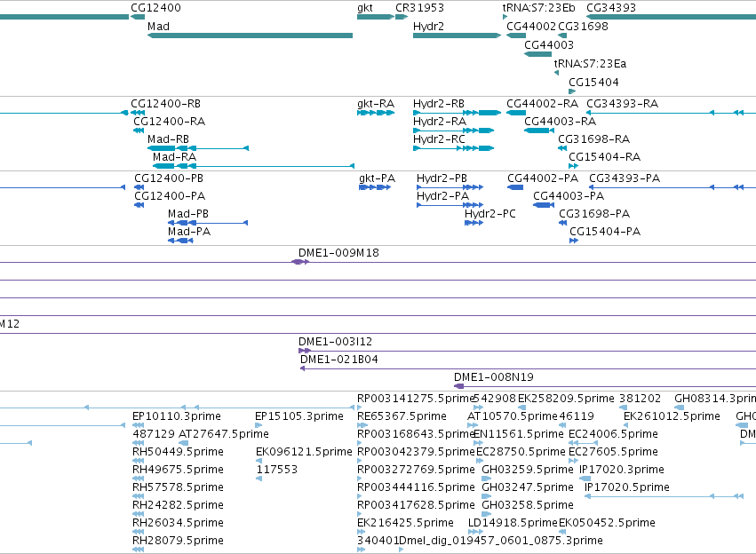The image size is (756, 554).
Task: Click the CG44002 gene label
Action: pyautogui.click(x=531, y=27)
